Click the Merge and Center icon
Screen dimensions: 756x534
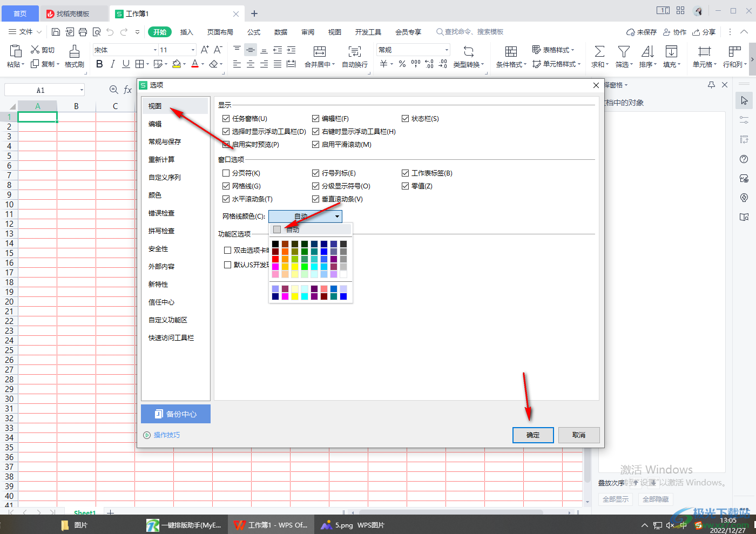coord(320,51)
